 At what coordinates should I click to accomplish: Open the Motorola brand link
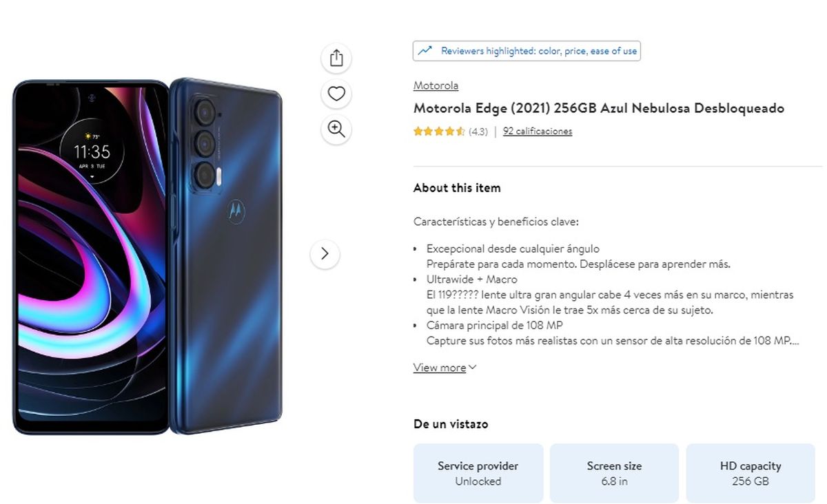coord(436,86)
